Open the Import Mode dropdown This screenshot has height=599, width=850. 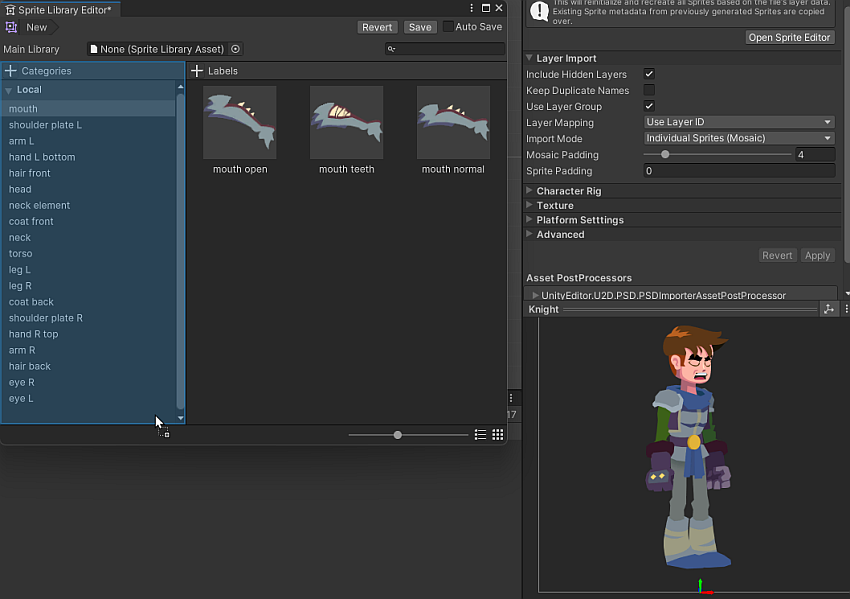click(738, 139)
